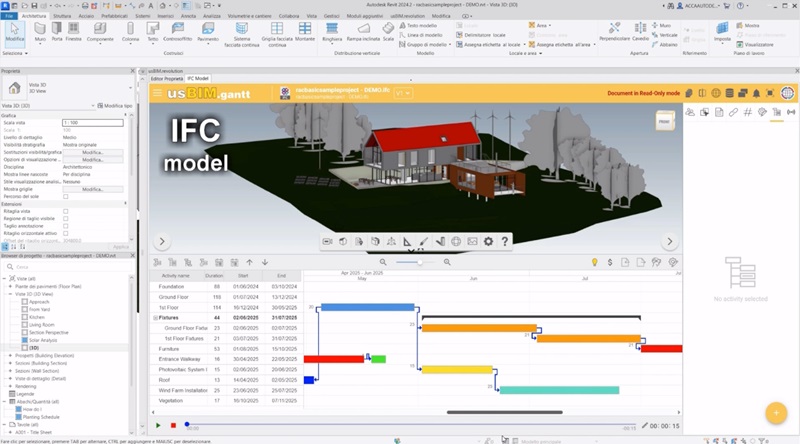
Task: Expand the Sezioni (Building Section) node
Action: click(x=10, y=363)
